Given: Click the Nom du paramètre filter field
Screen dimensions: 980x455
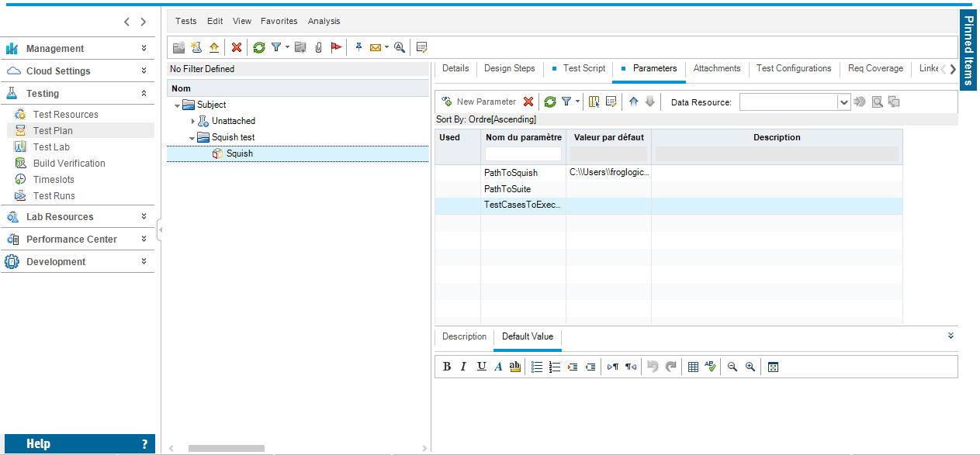Looking at the screenshot, I should (522, 153).
